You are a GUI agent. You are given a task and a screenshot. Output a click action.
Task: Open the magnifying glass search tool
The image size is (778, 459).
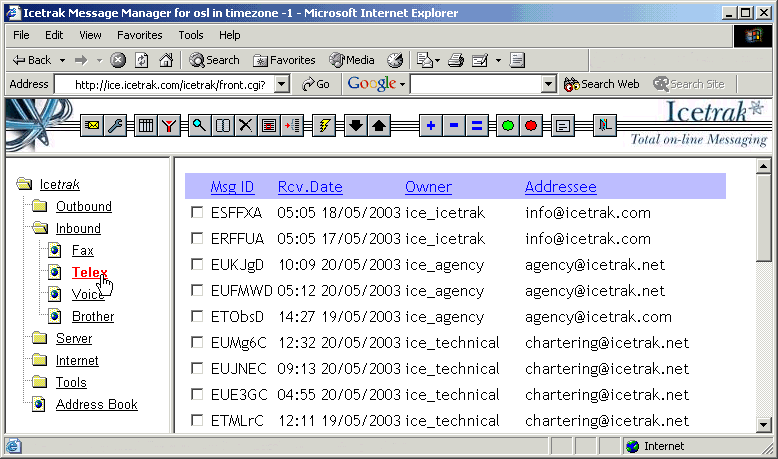tap(199, 126)
